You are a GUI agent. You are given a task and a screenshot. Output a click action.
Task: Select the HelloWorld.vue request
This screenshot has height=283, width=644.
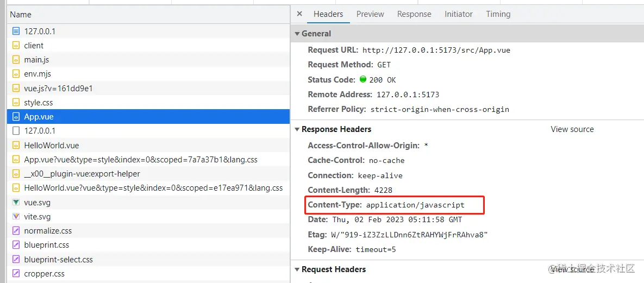pos(148,146)
